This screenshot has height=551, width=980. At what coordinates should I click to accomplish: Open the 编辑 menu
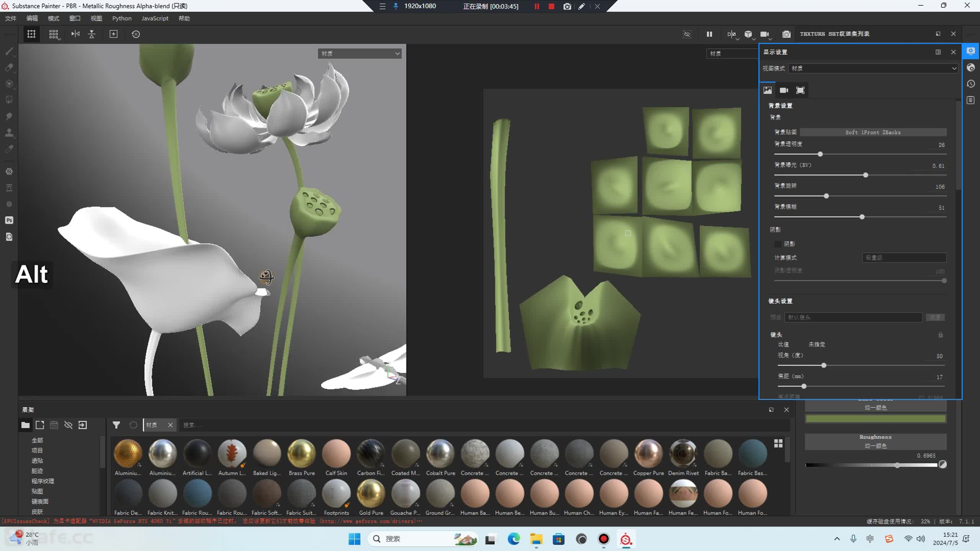pos(32,18)
